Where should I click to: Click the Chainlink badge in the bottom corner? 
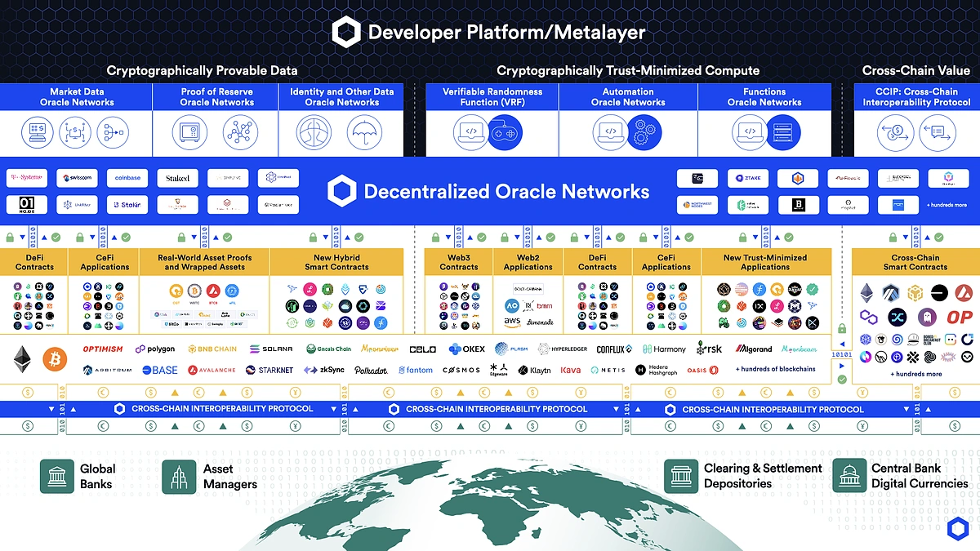click(x=958, y=530)
